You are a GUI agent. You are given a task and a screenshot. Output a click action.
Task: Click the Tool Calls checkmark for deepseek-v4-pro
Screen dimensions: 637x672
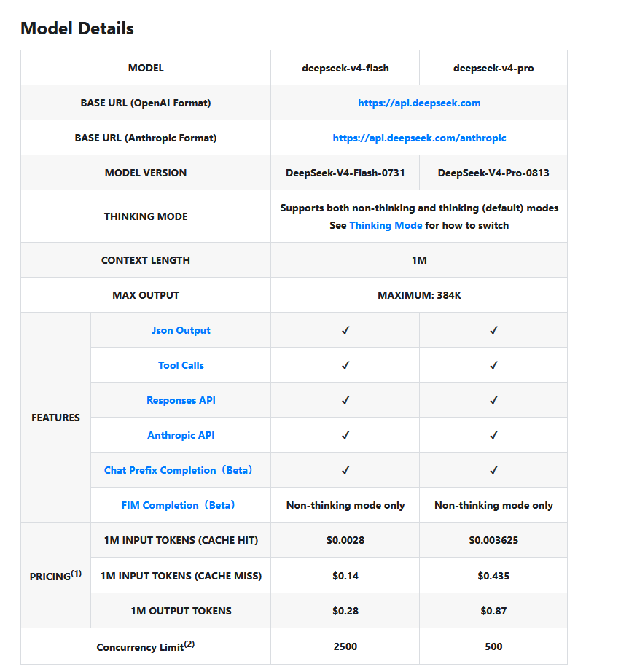pos(494,365)
